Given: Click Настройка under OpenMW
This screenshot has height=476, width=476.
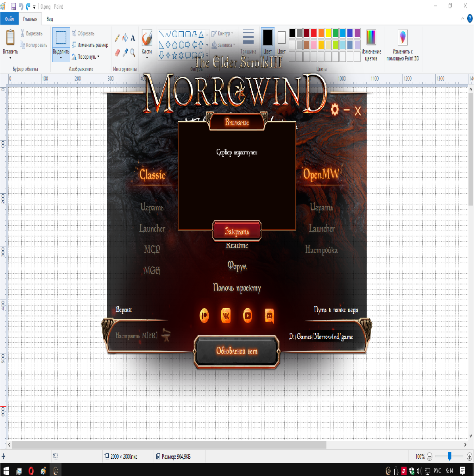Looking at the screenshot, I should 321,250.
